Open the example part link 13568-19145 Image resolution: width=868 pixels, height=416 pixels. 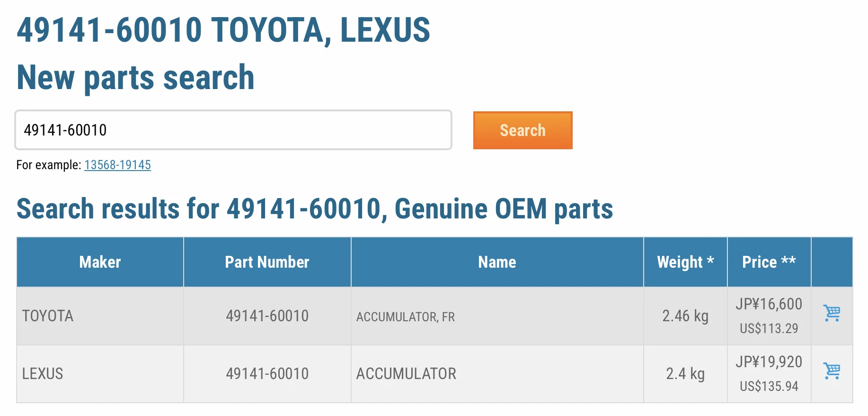pos(117,165)
